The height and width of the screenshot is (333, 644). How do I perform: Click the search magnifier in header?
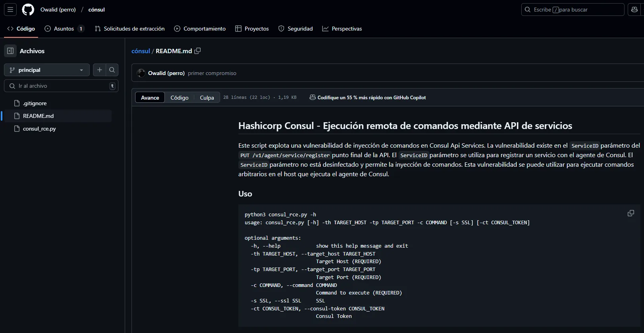coord(528,10)
